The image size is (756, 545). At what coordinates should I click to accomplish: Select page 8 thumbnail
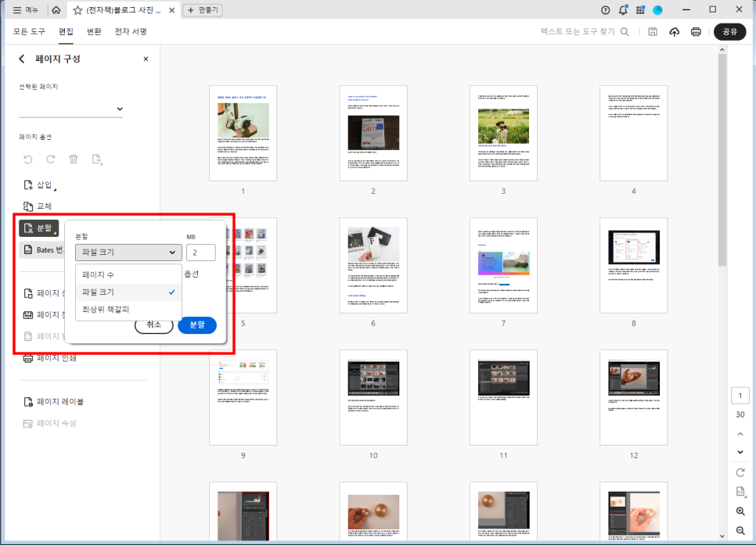(x=634, y=266)
